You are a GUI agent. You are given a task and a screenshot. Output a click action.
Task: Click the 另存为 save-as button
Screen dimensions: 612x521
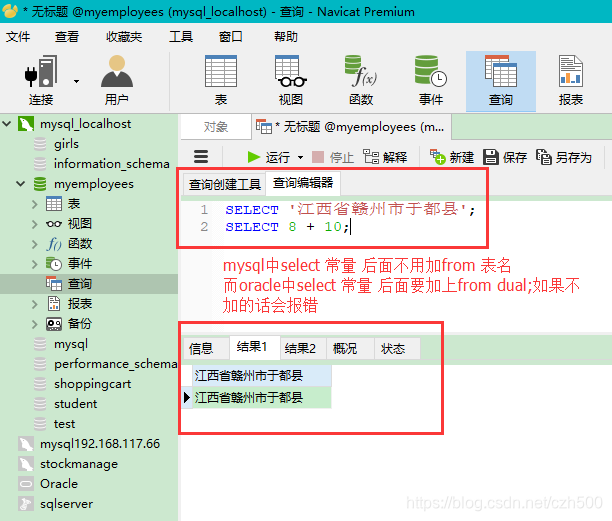pyautogui.click(x=564, y=157)
